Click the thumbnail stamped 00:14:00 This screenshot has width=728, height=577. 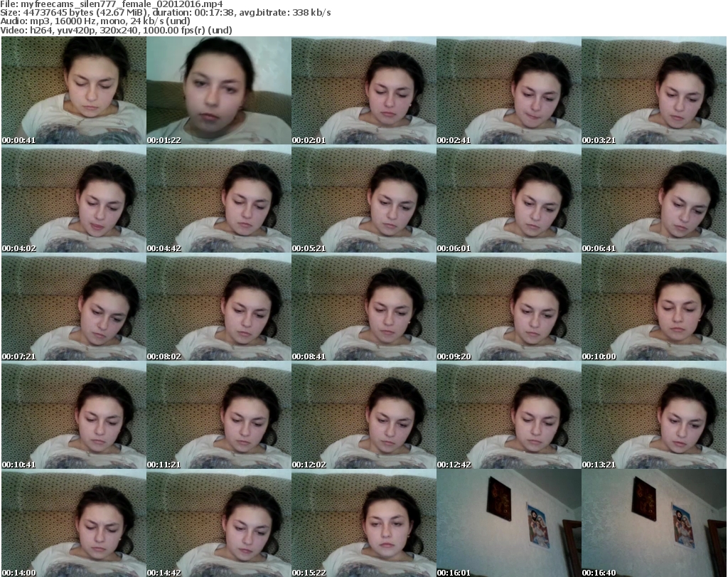click(x=74, y=524)
